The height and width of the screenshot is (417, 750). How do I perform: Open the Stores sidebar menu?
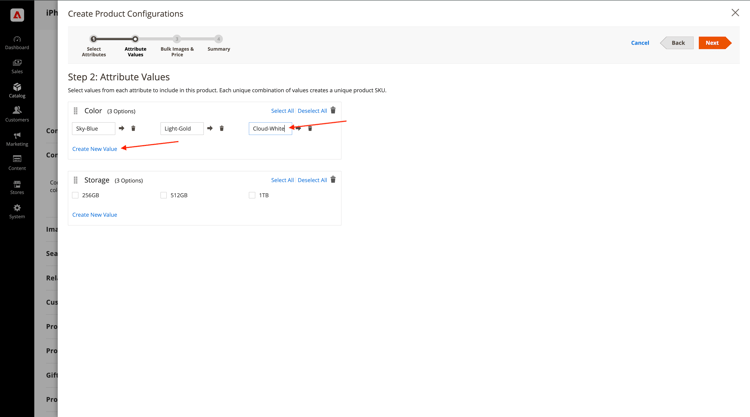[x=17, y=187]
